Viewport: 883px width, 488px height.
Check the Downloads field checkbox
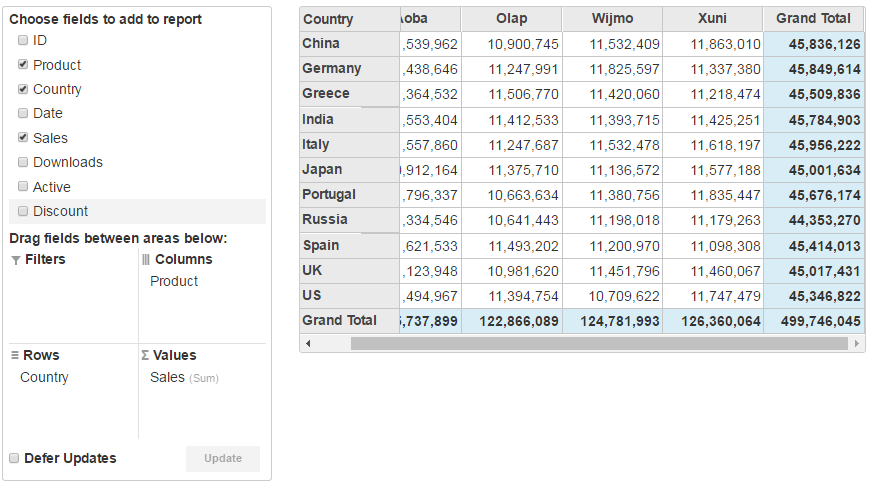[x=23, y=162]
